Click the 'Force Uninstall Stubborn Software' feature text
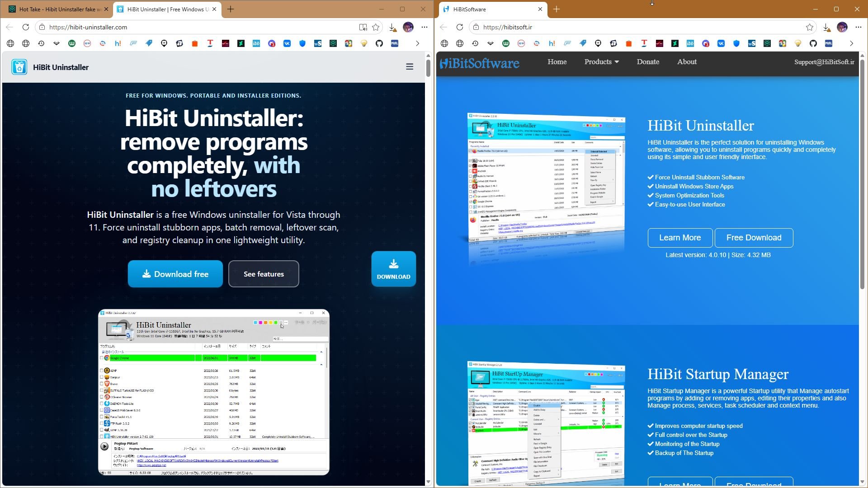 [699, 177]
